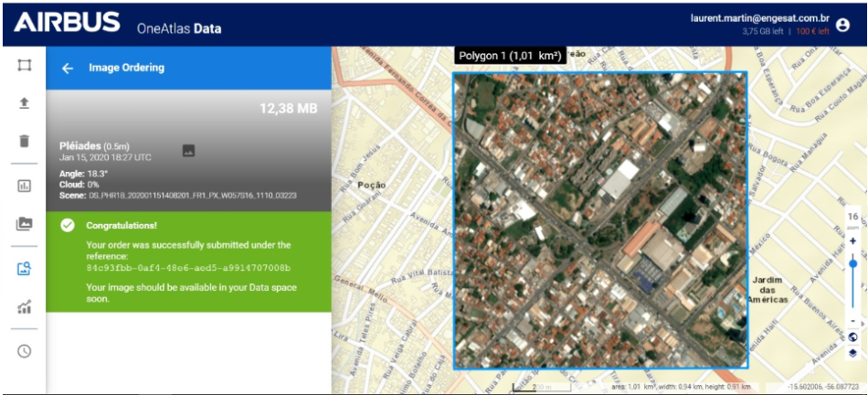868x395 pixels.
Task: Click the satellite image inside polygon
Action: tap(600, 219)
